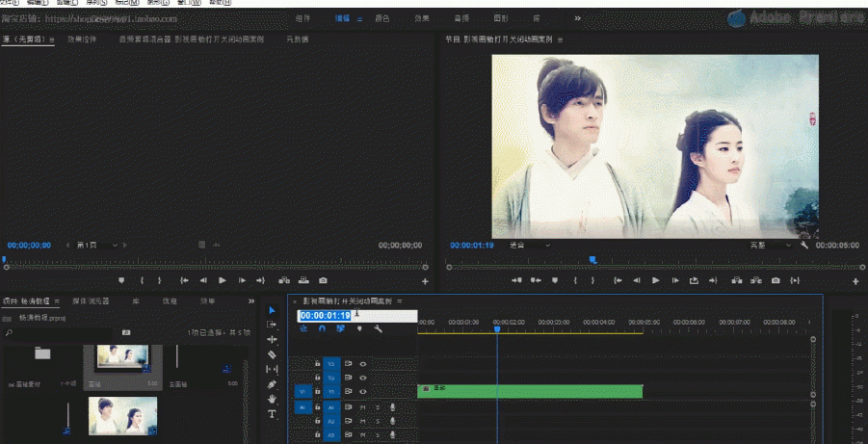This screenshot has height=444, width=868.
Task: Toggle V2 track target button
Action: pos(331,378)
